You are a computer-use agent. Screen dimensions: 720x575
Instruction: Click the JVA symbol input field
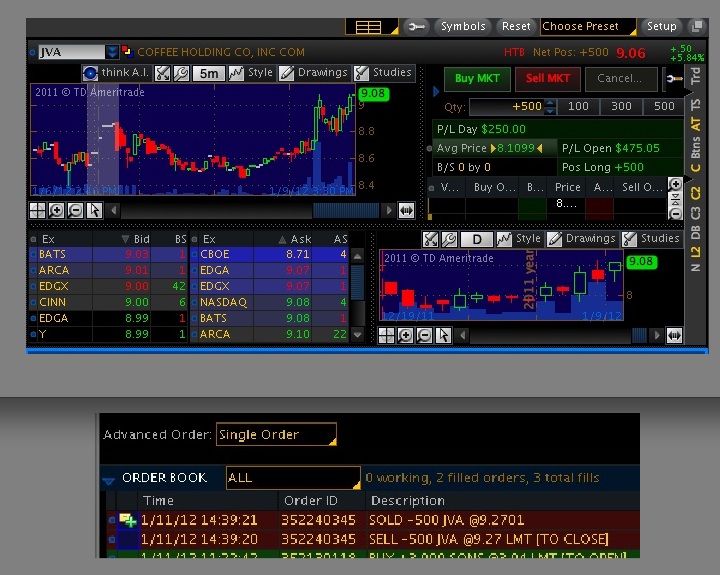tap(71, 52)
